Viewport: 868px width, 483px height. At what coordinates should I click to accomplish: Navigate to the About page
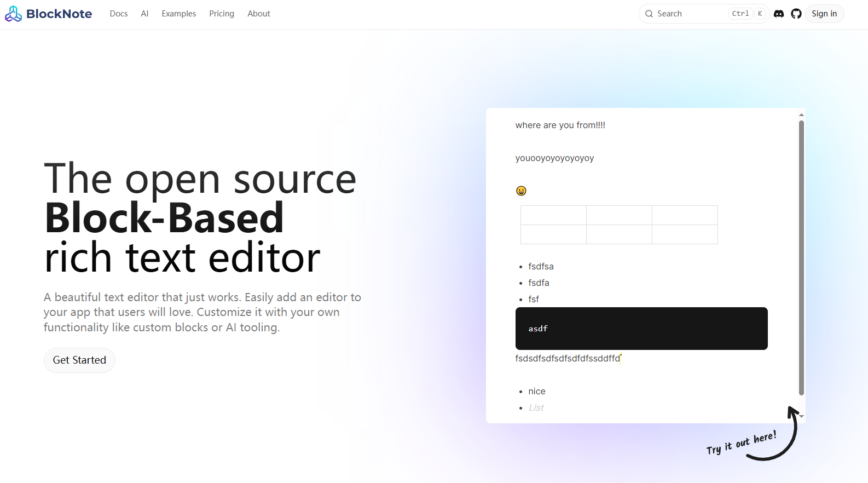(x=258, y=14)
